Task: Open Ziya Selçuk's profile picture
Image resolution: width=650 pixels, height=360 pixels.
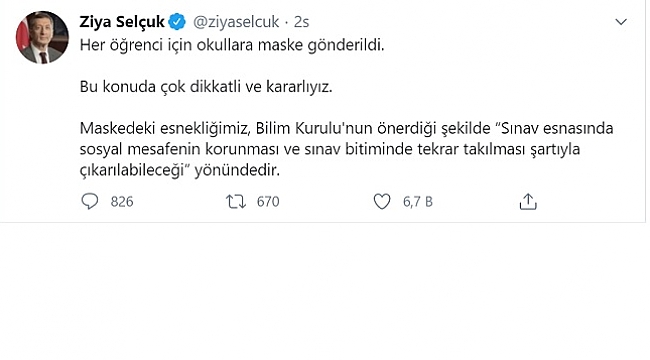Action: 42,37
